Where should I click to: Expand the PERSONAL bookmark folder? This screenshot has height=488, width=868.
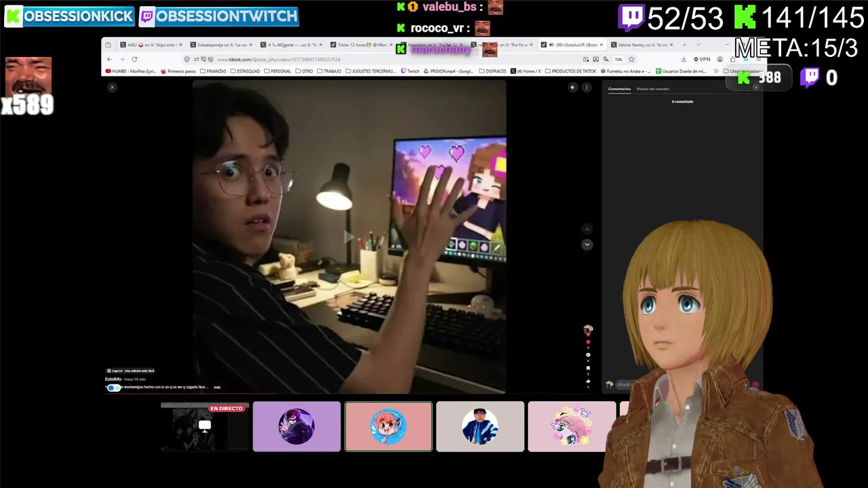tap(278, 71)
